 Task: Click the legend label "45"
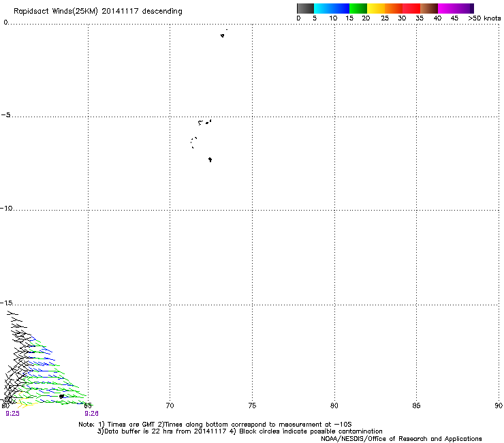coord(454,18)
